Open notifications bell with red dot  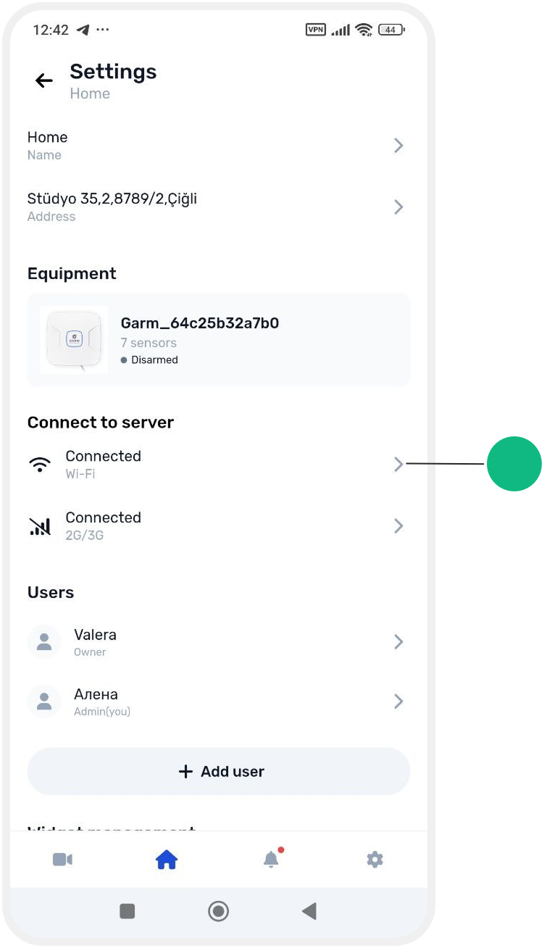pyautogui.click(x=272, y=858)
